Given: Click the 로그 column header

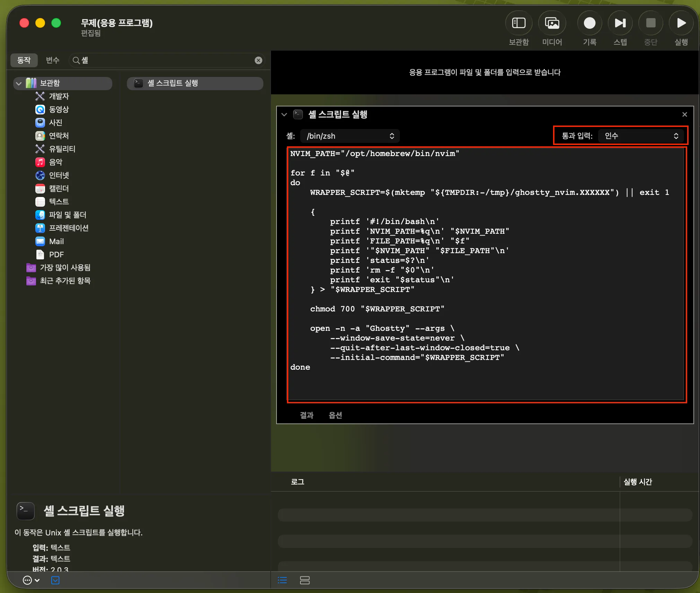Looking at the screenshot, I should [297, 482].
